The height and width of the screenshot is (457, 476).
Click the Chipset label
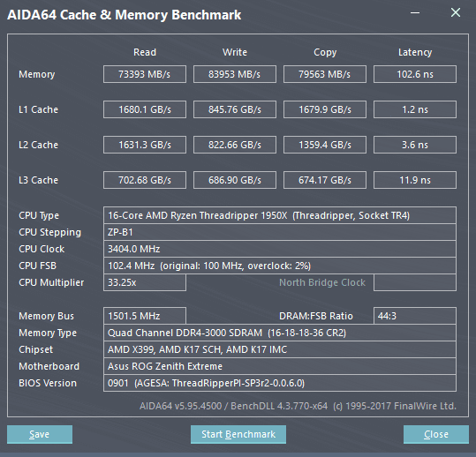coord(36,349)
